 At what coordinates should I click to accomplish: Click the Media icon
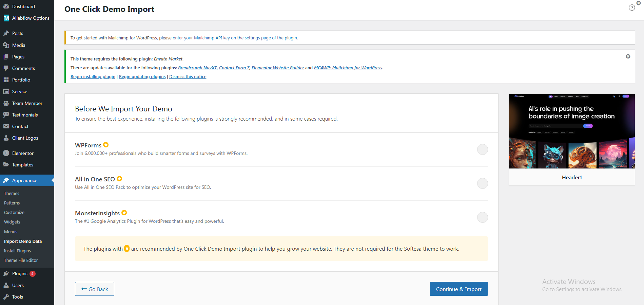(x=6, y=45)
